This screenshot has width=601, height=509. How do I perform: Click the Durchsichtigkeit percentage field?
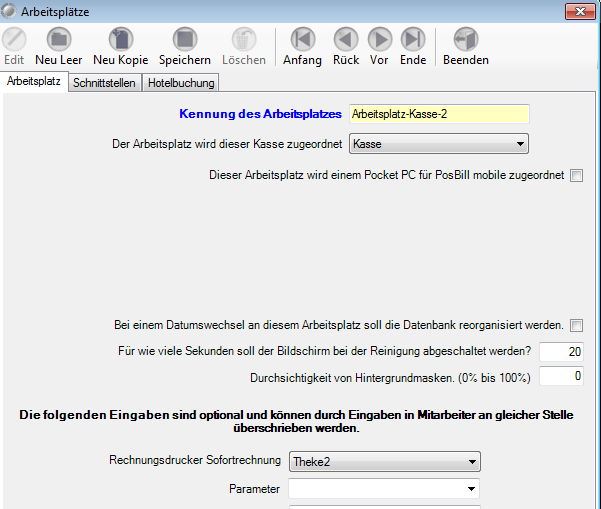tap(561, 376)
